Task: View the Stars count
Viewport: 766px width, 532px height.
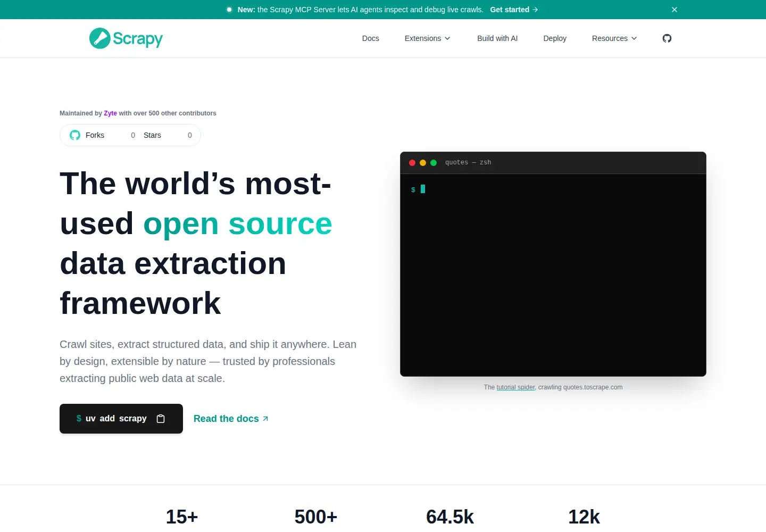Action: 190,135
